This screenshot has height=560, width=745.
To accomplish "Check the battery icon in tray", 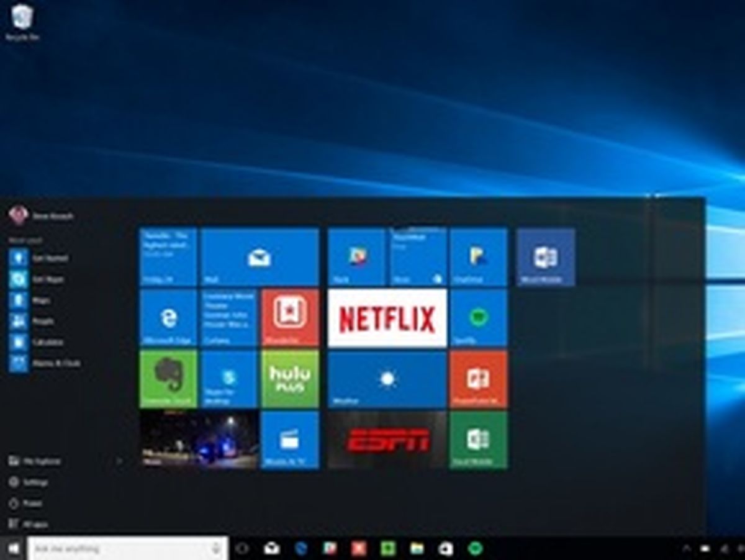I will point(705,548).
